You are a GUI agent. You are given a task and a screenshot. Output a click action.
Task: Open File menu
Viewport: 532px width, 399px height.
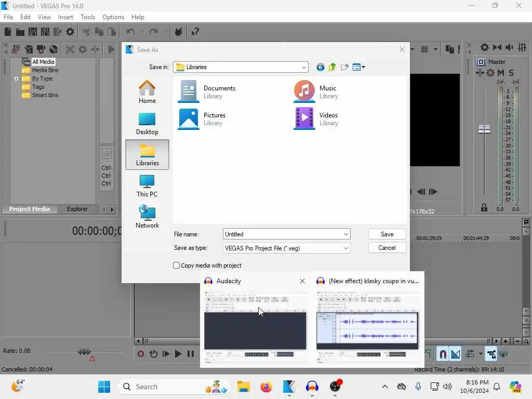coord(8,17)
